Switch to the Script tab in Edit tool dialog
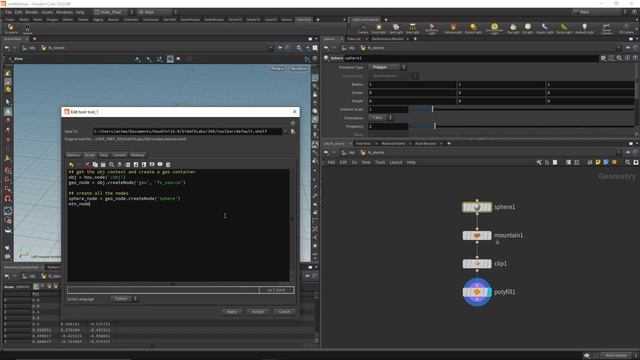640x360 pixels. (x=90, y=155)
